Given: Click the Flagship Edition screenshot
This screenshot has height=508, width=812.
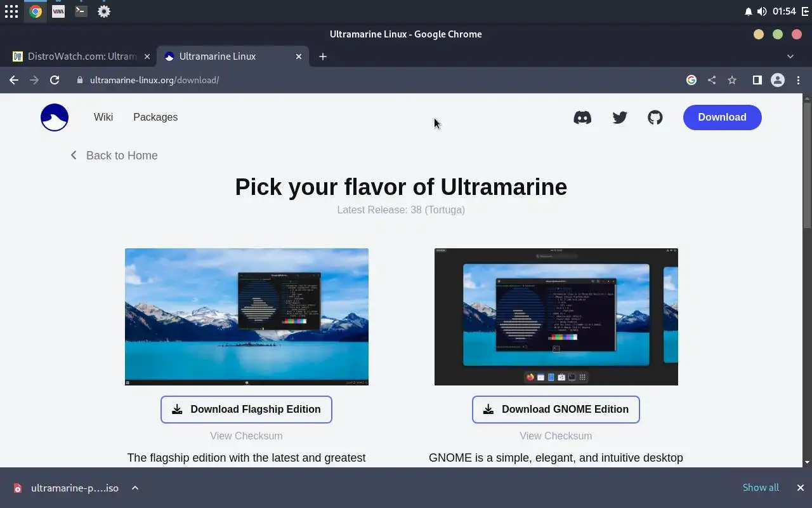Looking at the screenshot, I should 247,317.
